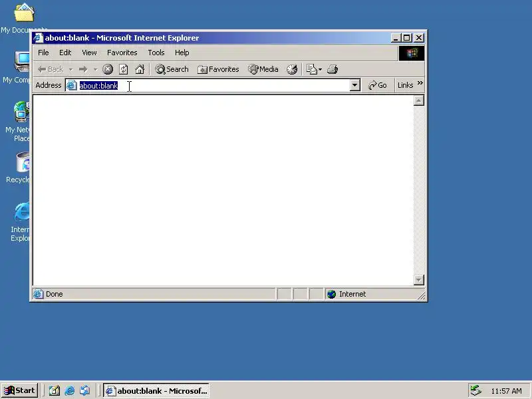Open the View menu
The image size is (532, 399).
(89, 53)
